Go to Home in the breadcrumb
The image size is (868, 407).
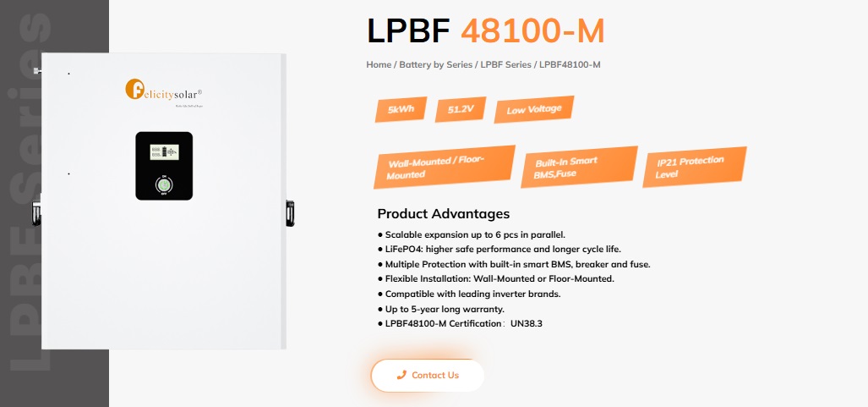[379, 65]
